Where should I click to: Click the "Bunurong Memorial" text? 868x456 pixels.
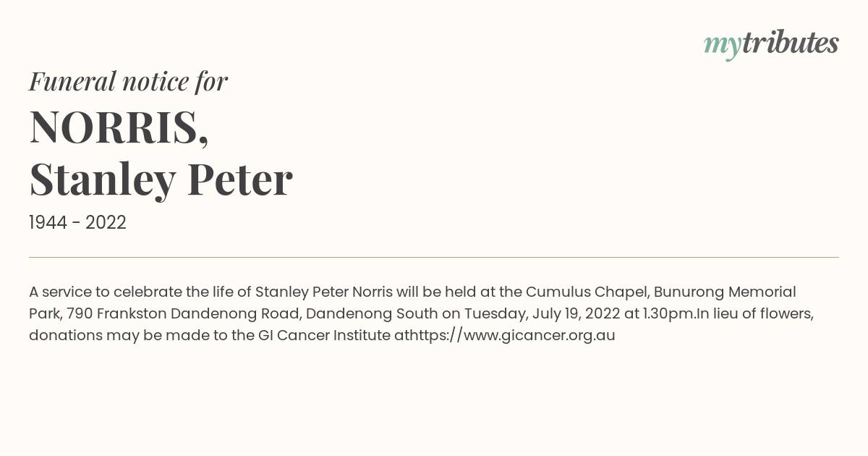726,292
